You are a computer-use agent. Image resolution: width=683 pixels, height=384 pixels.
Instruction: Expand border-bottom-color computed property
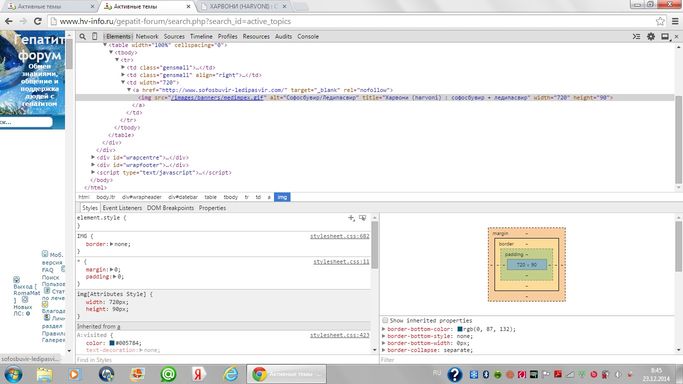coord(384,329)
